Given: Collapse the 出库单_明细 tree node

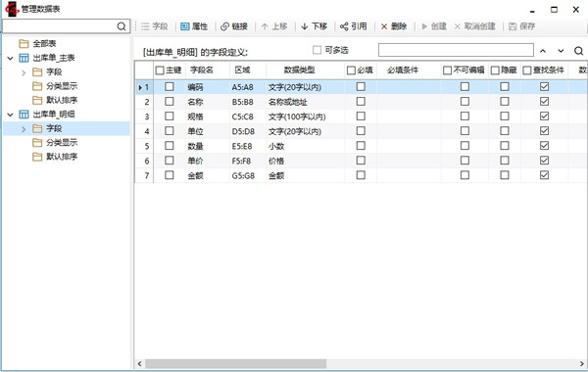Looking at the screenshot, I should (x=10, y=115).
